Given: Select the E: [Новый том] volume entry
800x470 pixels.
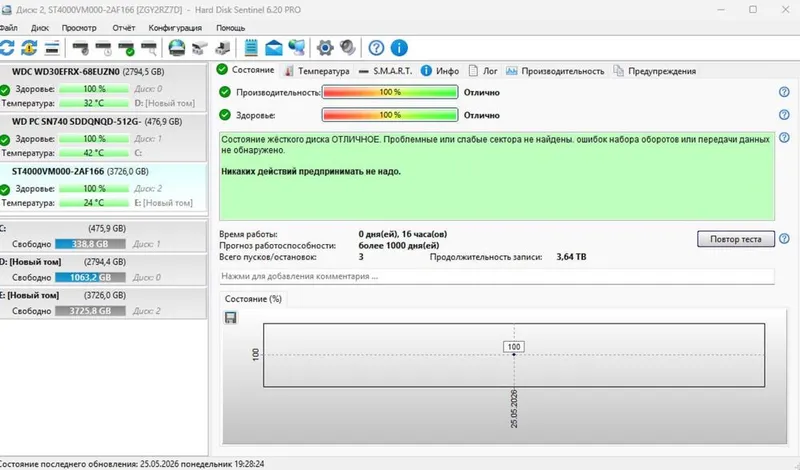Looking at the screenshot, I should pos(103,303).
